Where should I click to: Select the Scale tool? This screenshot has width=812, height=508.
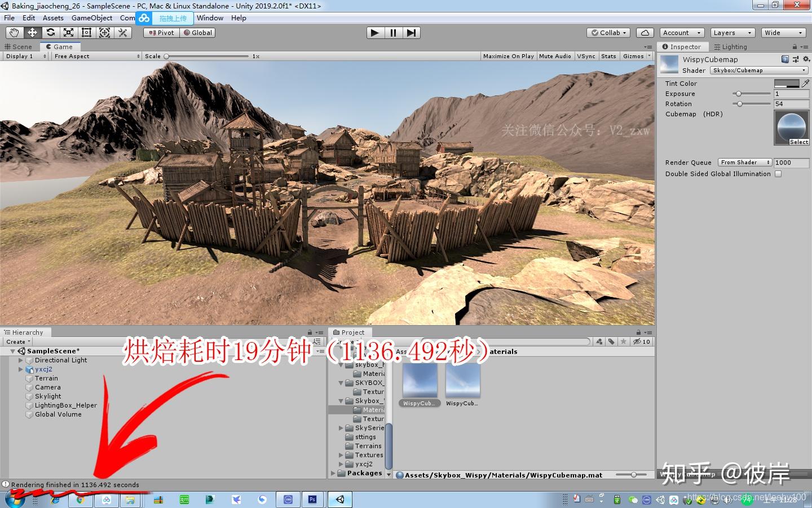68,33
